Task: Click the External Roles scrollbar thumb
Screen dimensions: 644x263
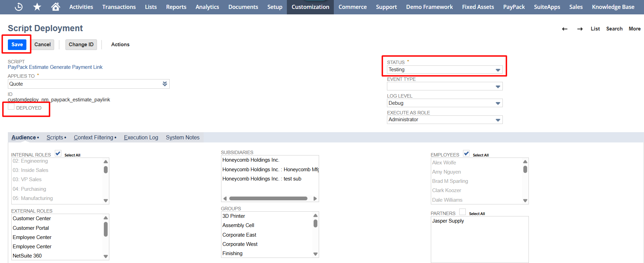Action: 106,229
